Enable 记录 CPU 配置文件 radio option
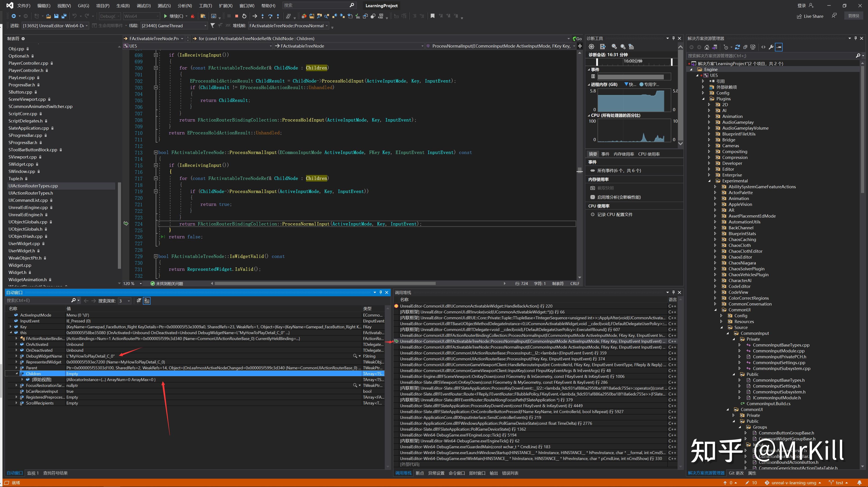The image size is (868, 487). [x=593, y=214]
